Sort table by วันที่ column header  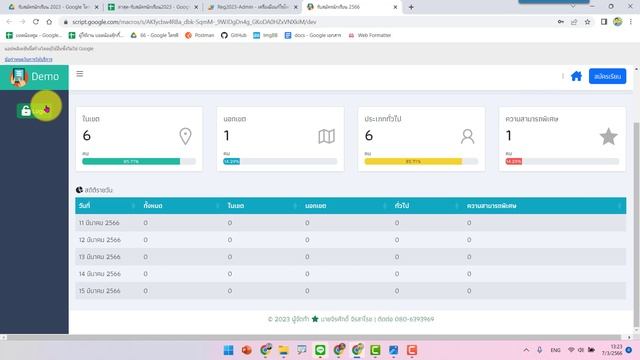coord(107,205)
